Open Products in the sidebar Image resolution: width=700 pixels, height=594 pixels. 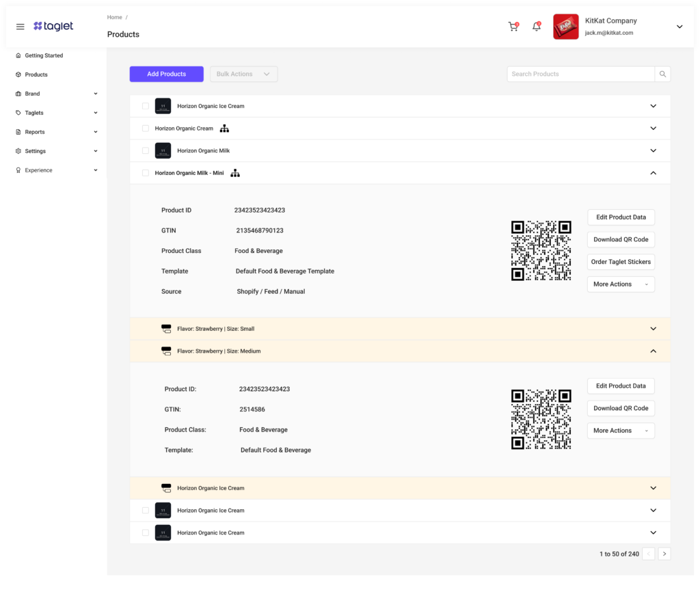coord(36,75)
